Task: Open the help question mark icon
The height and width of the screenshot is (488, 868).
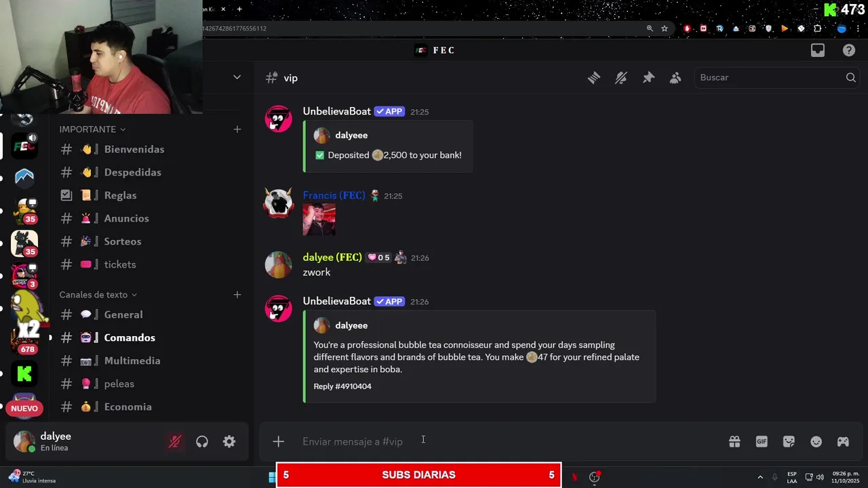Action: point(849,50)
